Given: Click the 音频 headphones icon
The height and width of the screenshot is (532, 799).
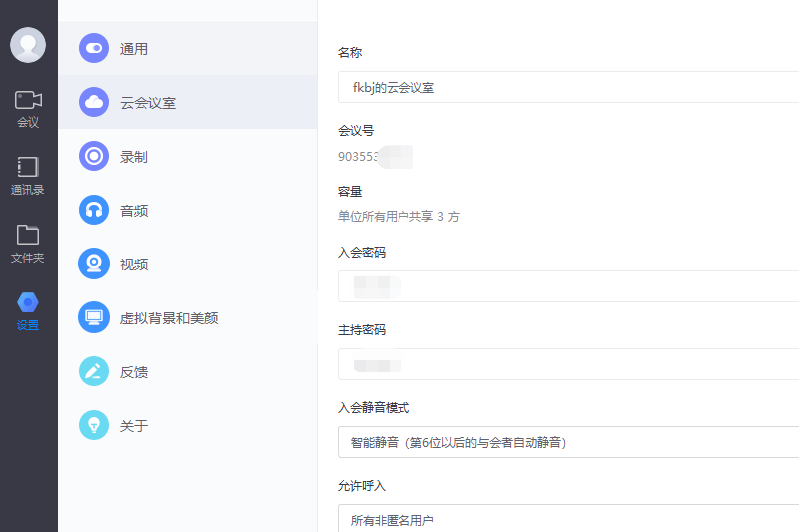Looking at the screenshot, I should (x=94, y=210).
